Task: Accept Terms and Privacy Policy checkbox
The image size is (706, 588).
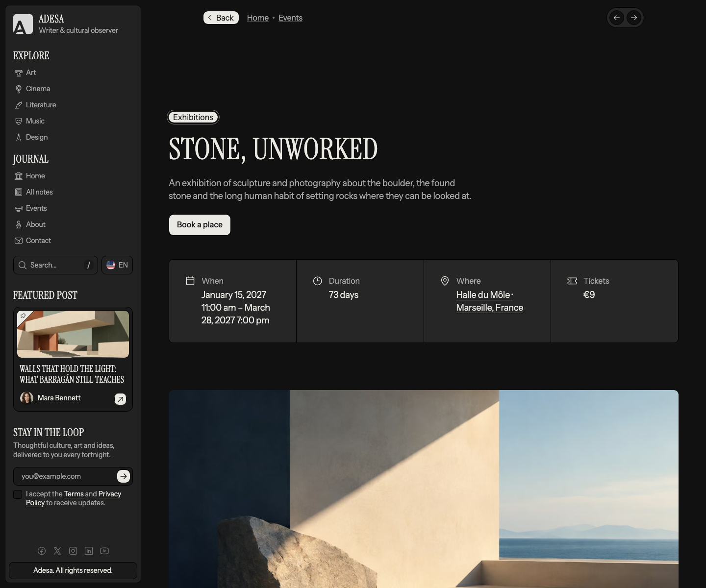Action: (18, 494)
